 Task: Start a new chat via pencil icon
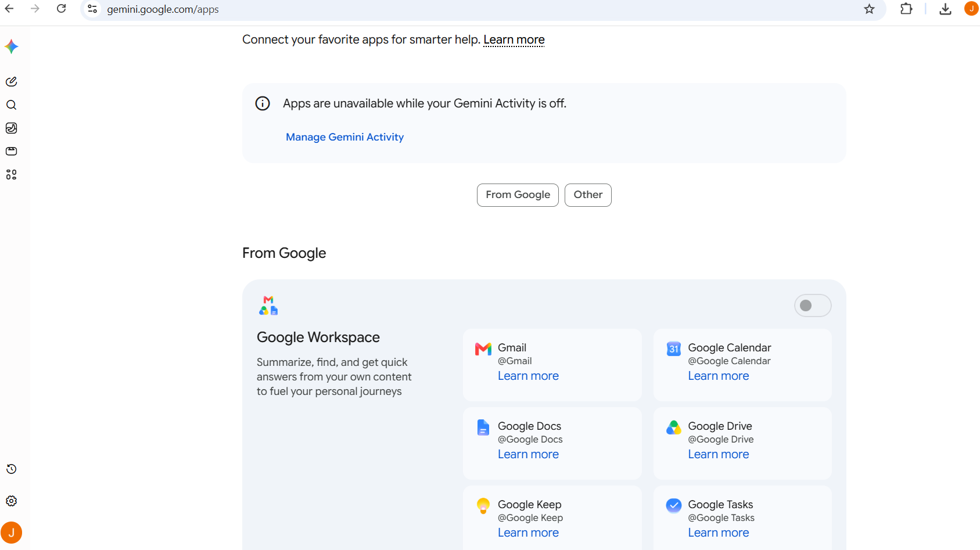(12, 82)
